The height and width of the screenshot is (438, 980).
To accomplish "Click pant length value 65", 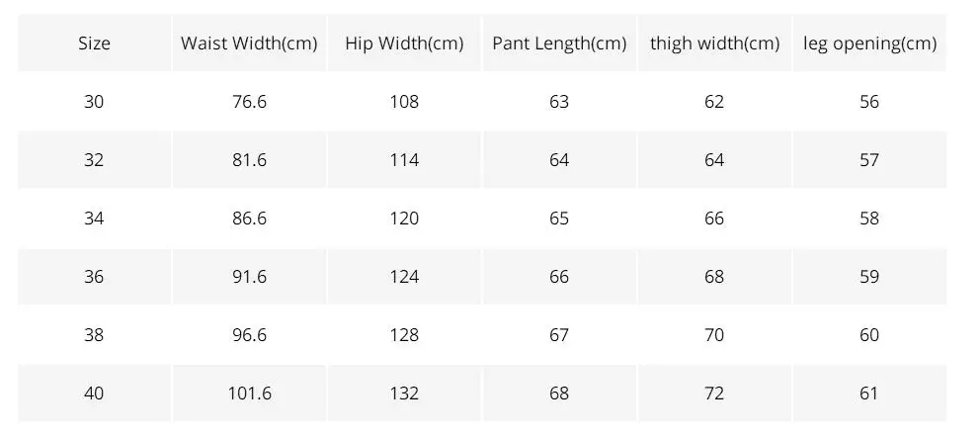I will (x=559, y=219).
